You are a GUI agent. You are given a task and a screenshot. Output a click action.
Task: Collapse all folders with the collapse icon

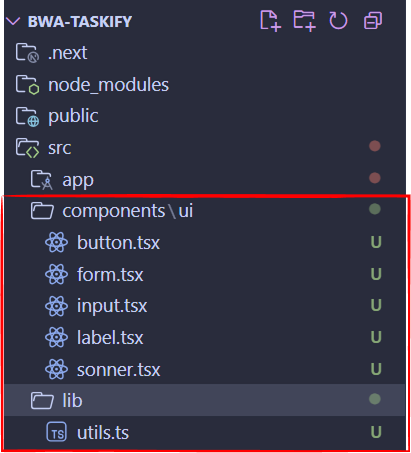[x=373, y=21]
